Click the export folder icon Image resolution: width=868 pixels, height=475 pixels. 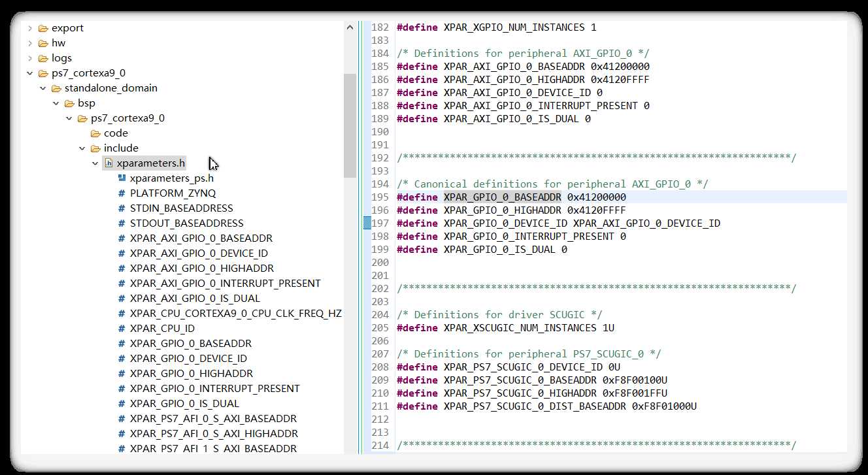point(43,28)
